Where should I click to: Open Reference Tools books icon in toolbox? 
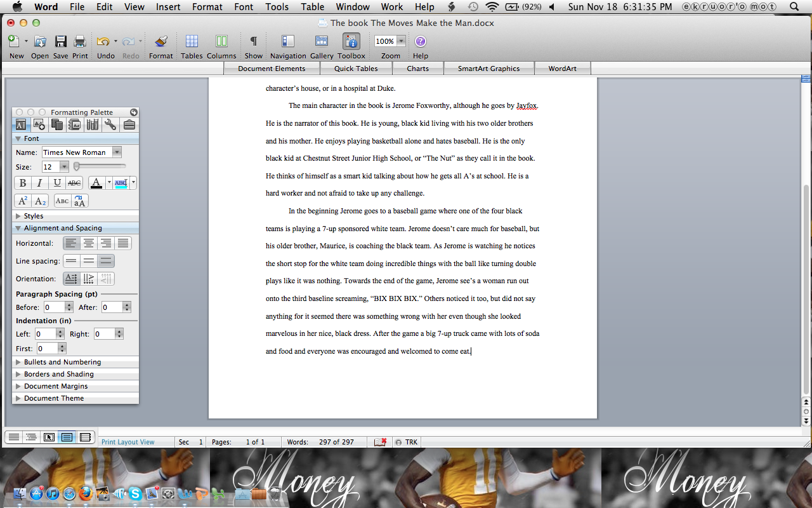point(93,124)
